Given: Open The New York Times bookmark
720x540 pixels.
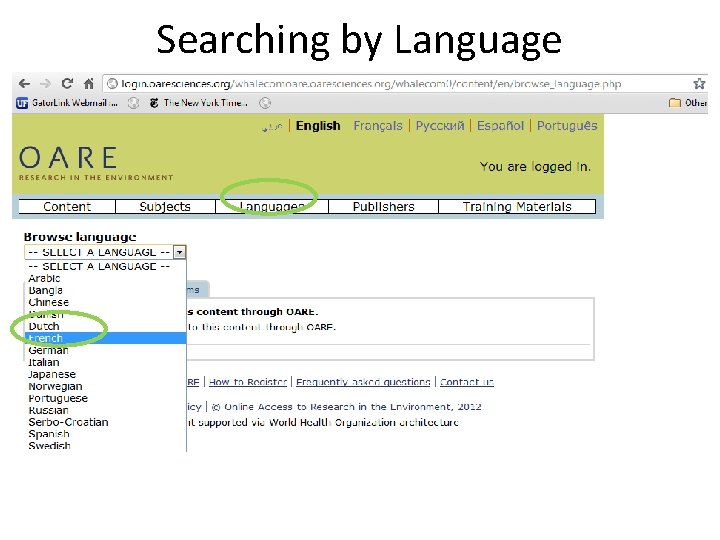Looking at the screenshot, I should (198, 103).
